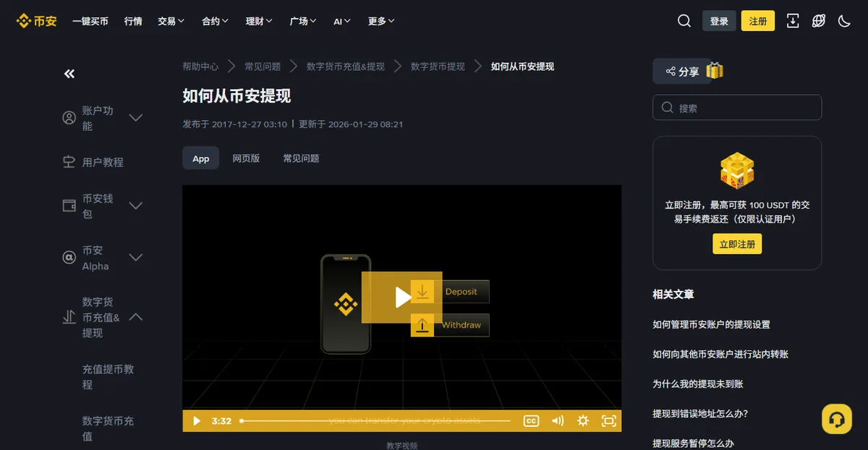Open article 如何向其他币安账户进行站内转账
The height and width of the screenshot is (450, 868).
(720, 355)
